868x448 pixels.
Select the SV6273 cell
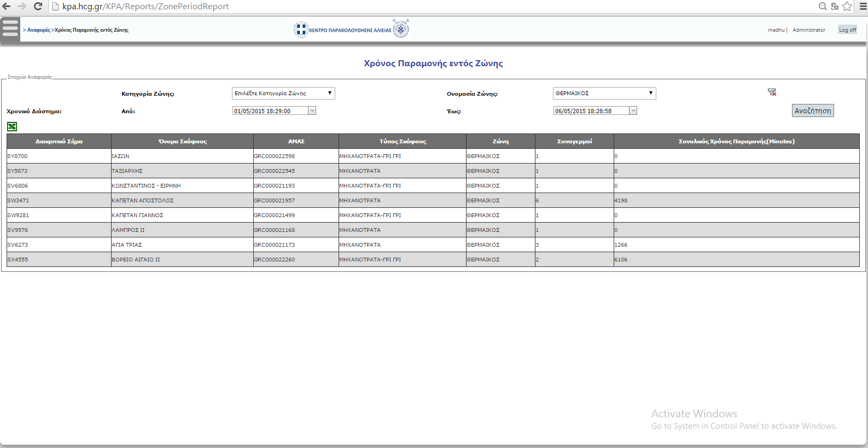[x=59, y=245]
